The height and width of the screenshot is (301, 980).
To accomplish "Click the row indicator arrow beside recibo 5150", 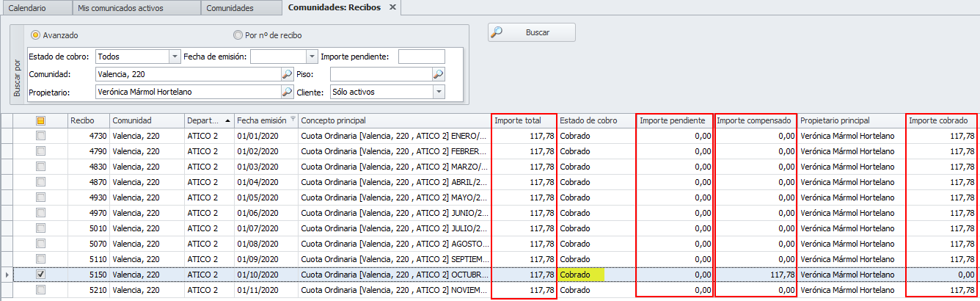I will (x=7, y=275).
